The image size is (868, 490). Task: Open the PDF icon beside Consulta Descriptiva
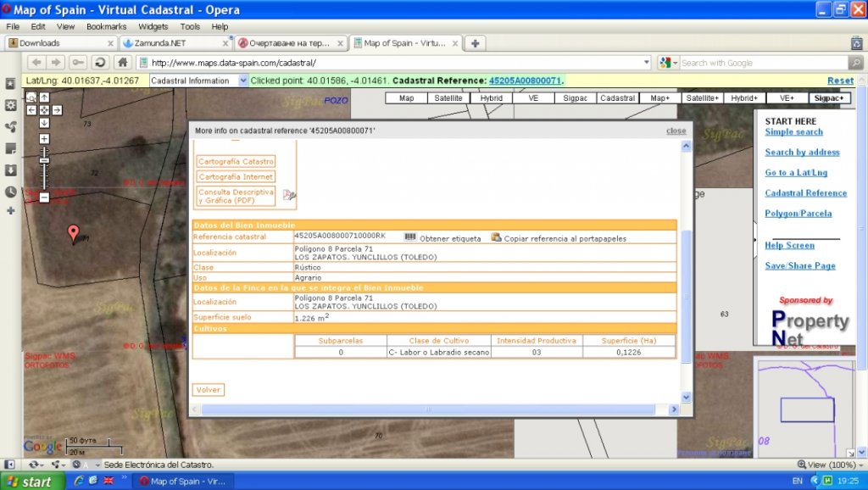point(289,195)
